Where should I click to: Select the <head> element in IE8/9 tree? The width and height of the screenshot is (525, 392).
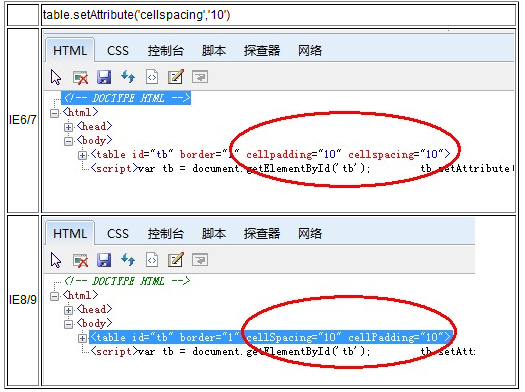94,309
